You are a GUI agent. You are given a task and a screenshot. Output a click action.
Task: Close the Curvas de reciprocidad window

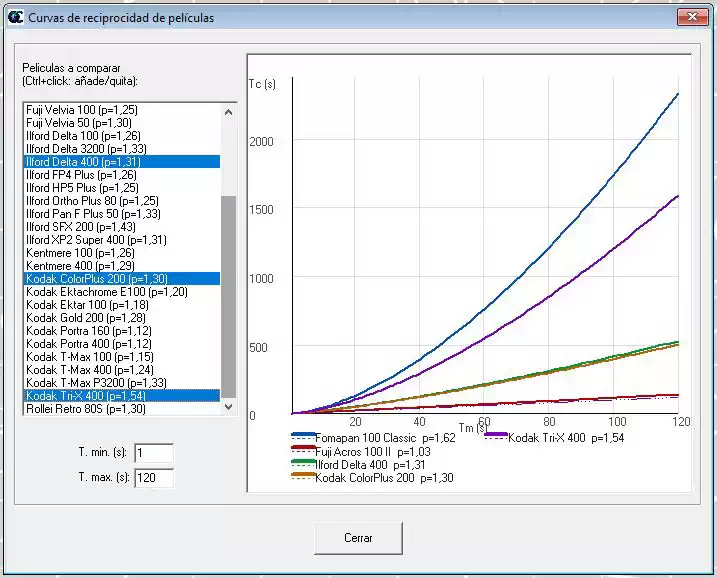coord(692,17)
